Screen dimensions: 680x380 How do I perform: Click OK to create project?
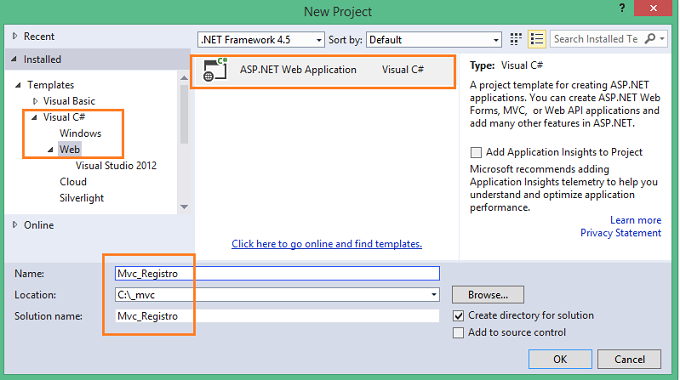560,359
